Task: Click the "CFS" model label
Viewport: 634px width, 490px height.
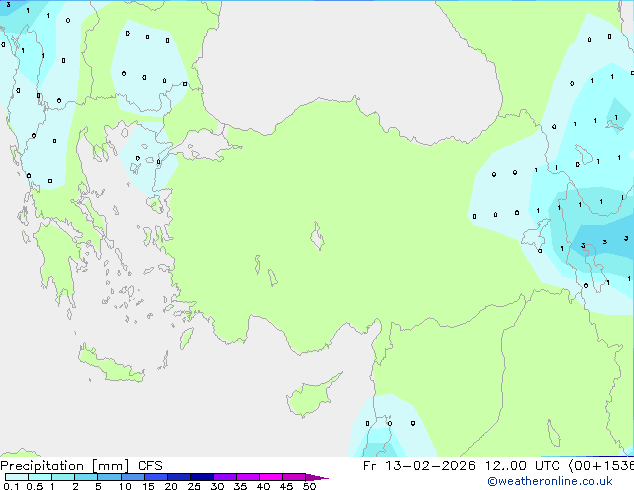Action: tap(150, 466)
